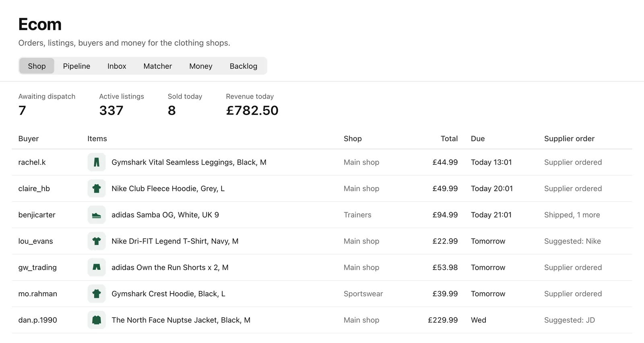Click the Revenue today £782.50 value
This screenshot has width=644, height=343.
[x=252, y=110]
